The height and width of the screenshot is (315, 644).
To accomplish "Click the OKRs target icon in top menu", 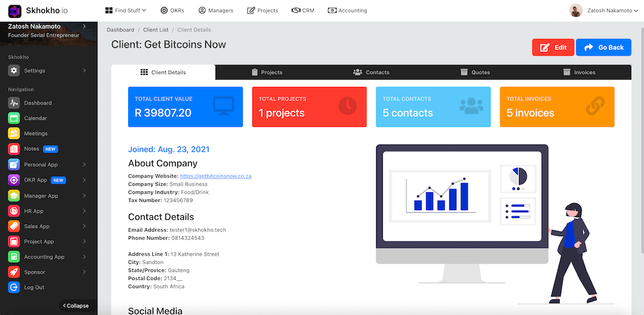I will click(x=164, y=11).
